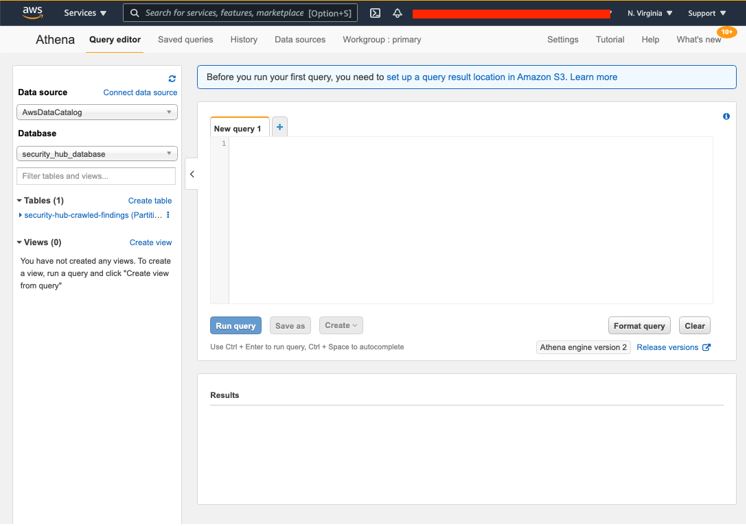Open the History tab

(244, 39)
